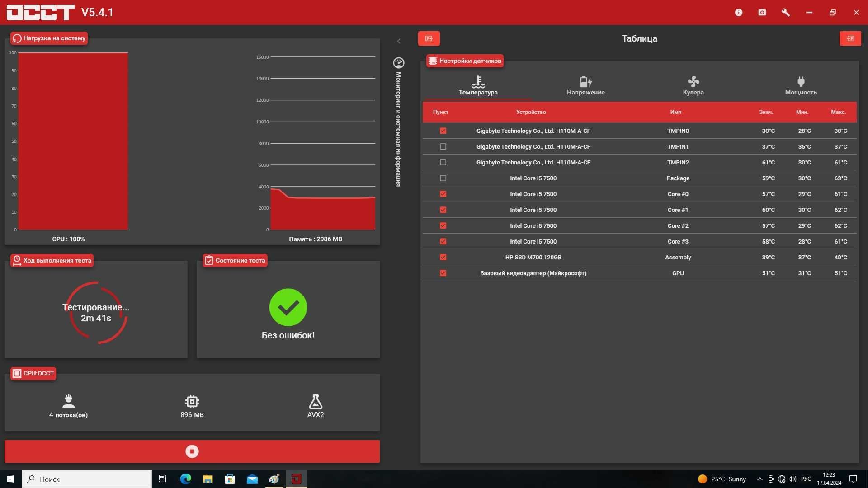Switch to the Напряжение tab
The height and width of the screenshot is (488, 868).
point(586,85)
